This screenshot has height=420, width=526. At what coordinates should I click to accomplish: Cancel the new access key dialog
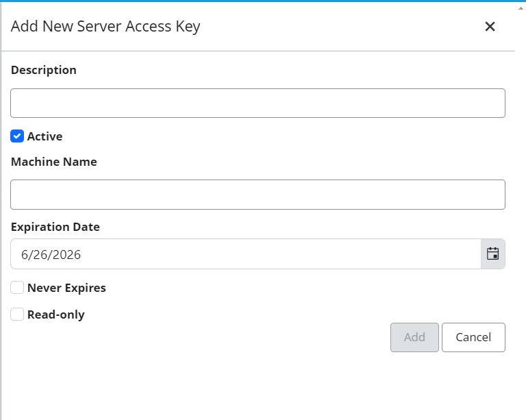473,337
